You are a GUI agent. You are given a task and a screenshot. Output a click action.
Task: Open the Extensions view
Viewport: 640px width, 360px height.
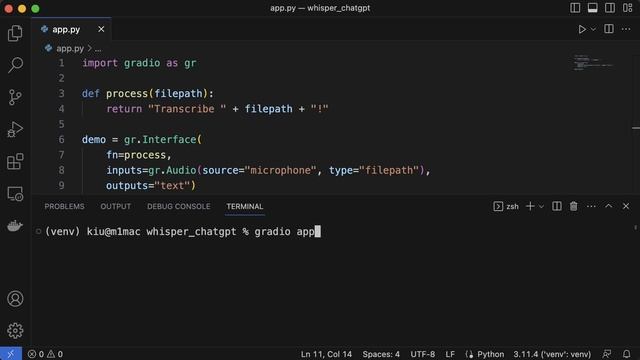(x=15, y=162)
